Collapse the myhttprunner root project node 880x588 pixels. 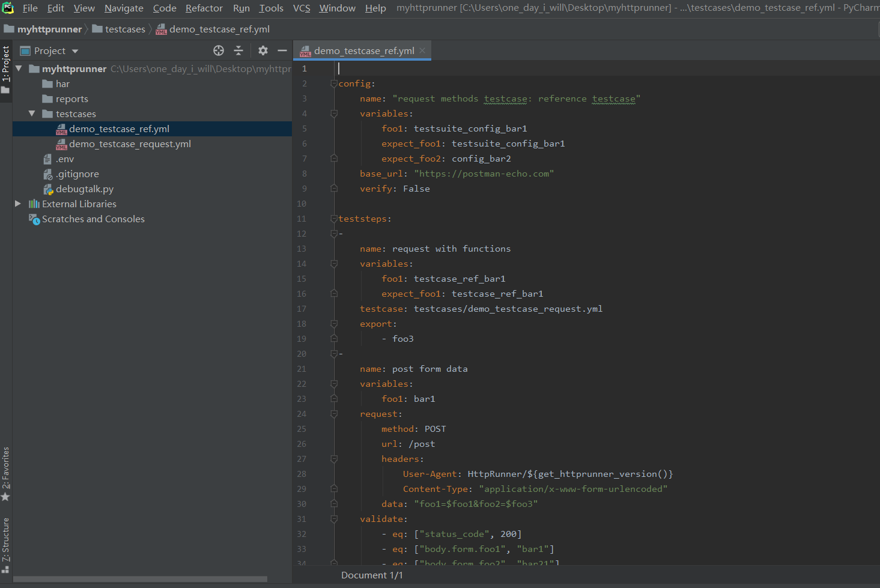point(19,68)
